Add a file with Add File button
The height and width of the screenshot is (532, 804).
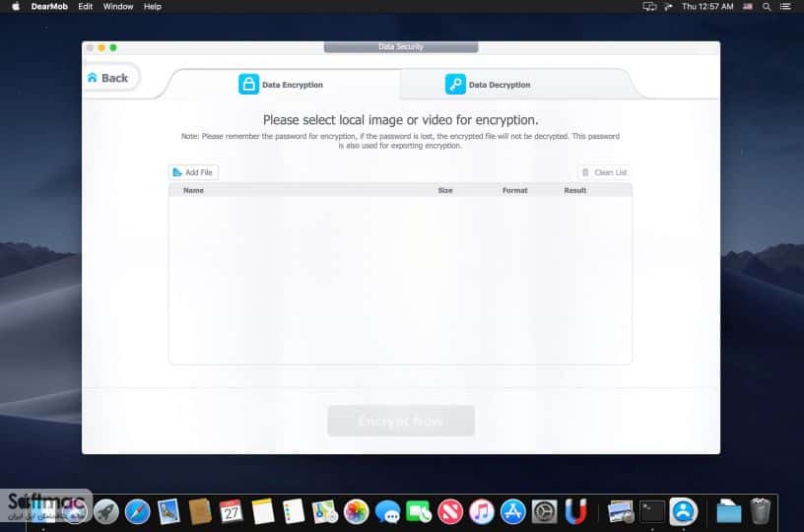[x=193, y=172]
